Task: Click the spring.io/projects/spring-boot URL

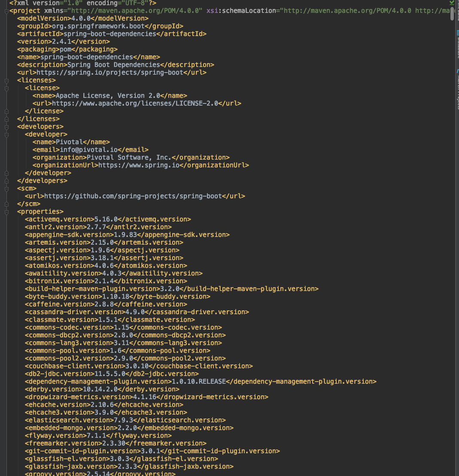Action: 109,73
